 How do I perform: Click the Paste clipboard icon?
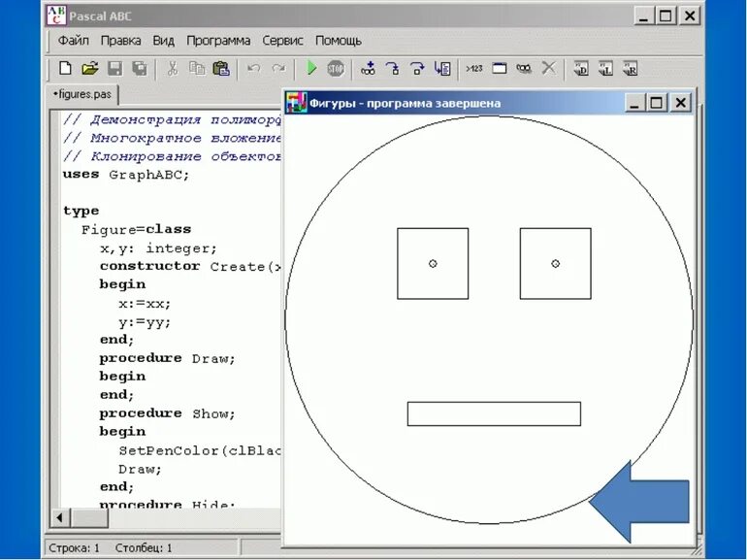(221, 69)
